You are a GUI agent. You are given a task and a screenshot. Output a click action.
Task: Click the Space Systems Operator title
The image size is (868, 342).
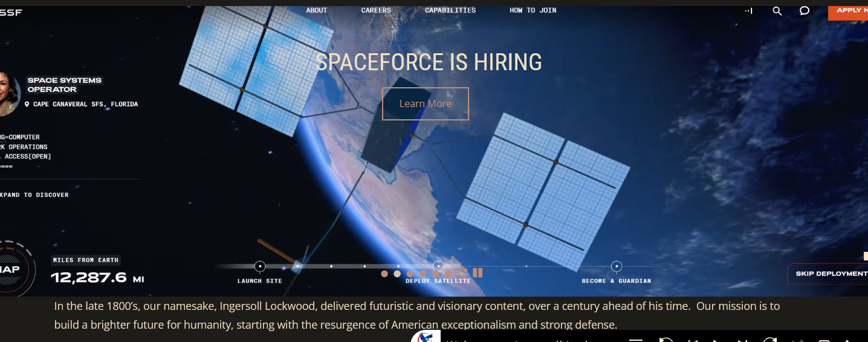coord(65,85)
